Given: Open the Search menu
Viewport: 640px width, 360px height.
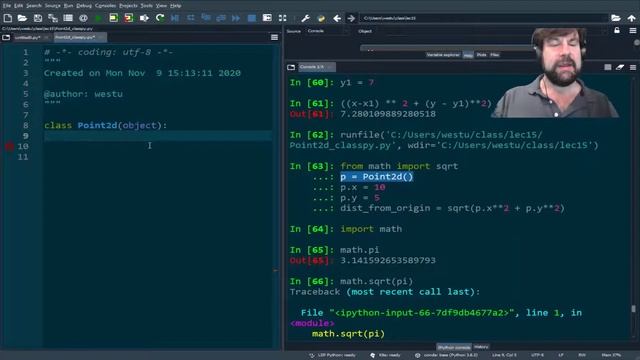Looking at the screenshot, I should [34, 6].
